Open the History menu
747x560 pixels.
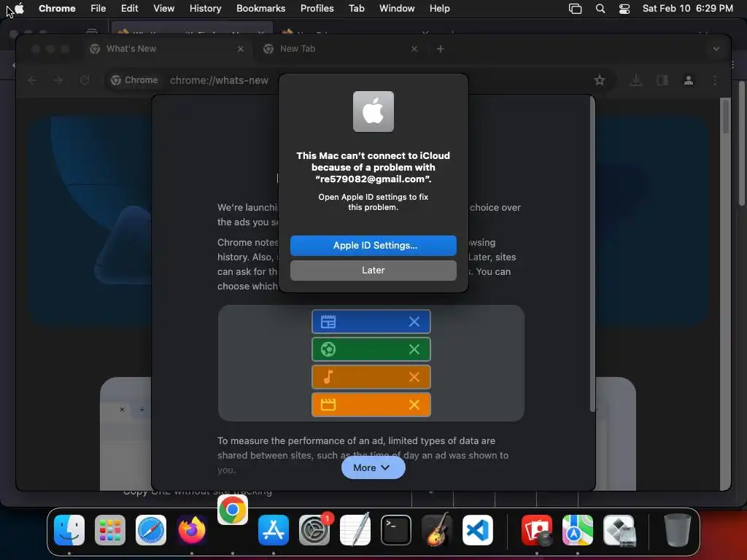coord(205,8)
